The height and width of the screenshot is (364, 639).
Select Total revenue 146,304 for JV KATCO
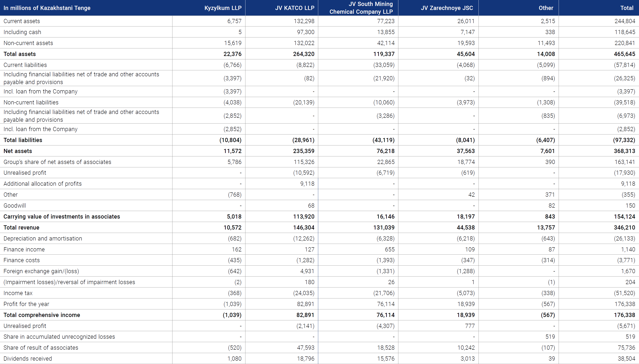click(304, 228)
